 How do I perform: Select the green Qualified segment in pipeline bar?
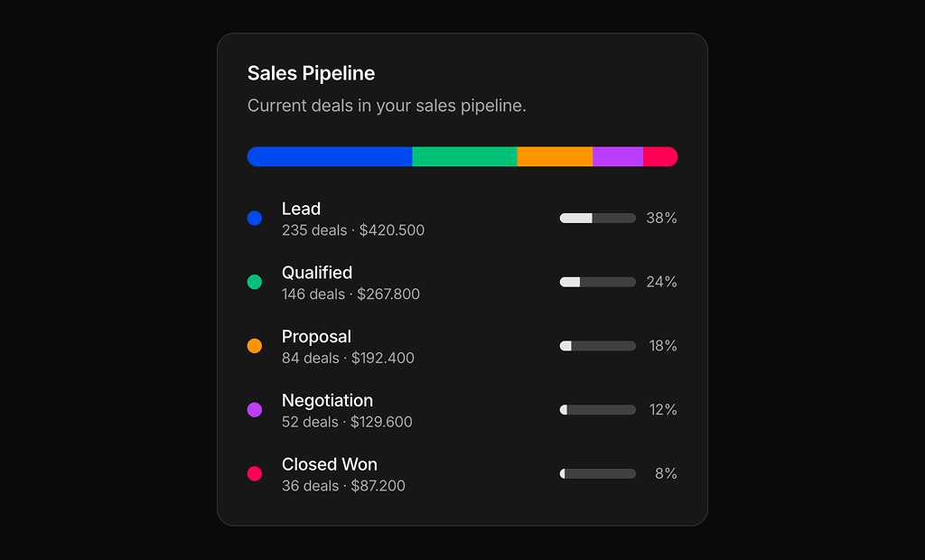[462, 155]
